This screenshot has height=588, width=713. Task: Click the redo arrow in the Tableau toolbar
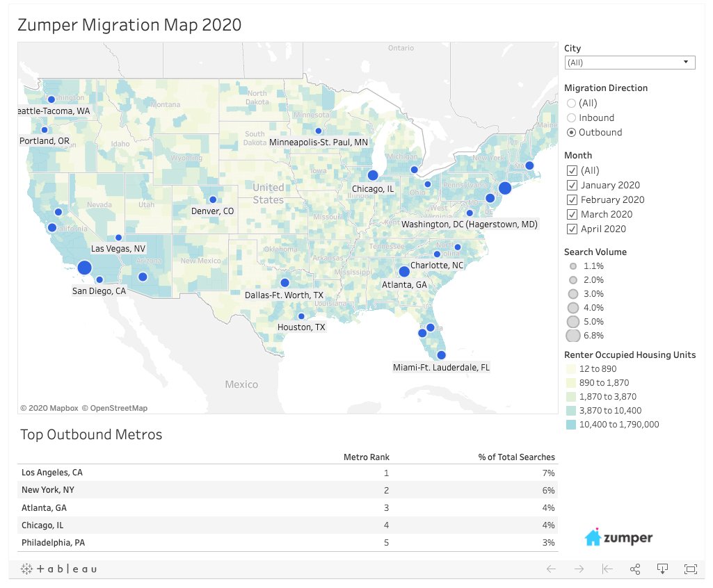pyautogui.click(x=578, y=569)
